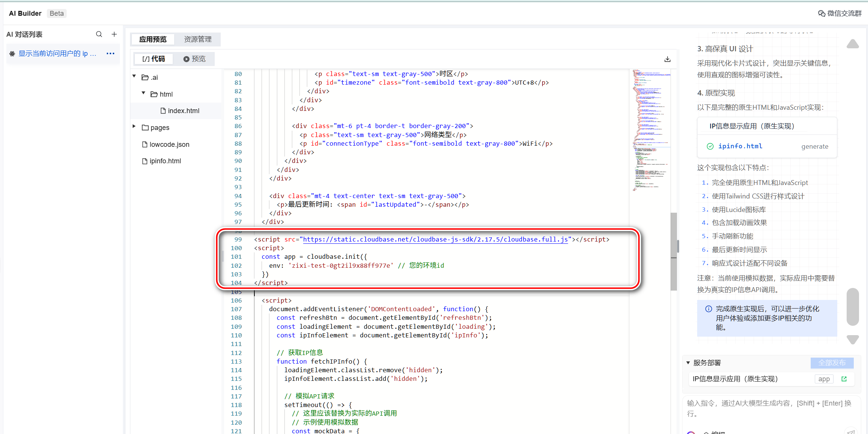Click list item '使用Tailwind CSS进行样式设计'
The width and height of the screenshot is (868, 434).
758,196
